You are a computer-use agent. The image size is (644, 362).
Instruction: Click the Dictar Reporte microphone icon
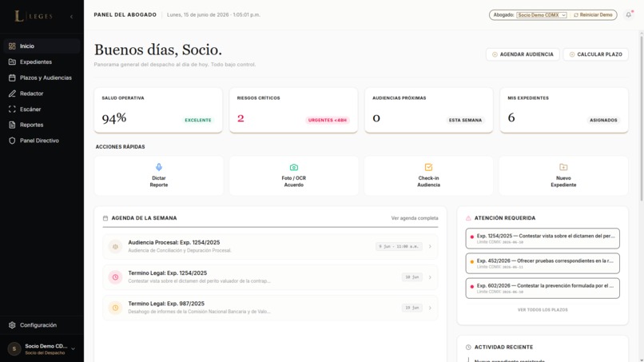[x=159, y=167]
